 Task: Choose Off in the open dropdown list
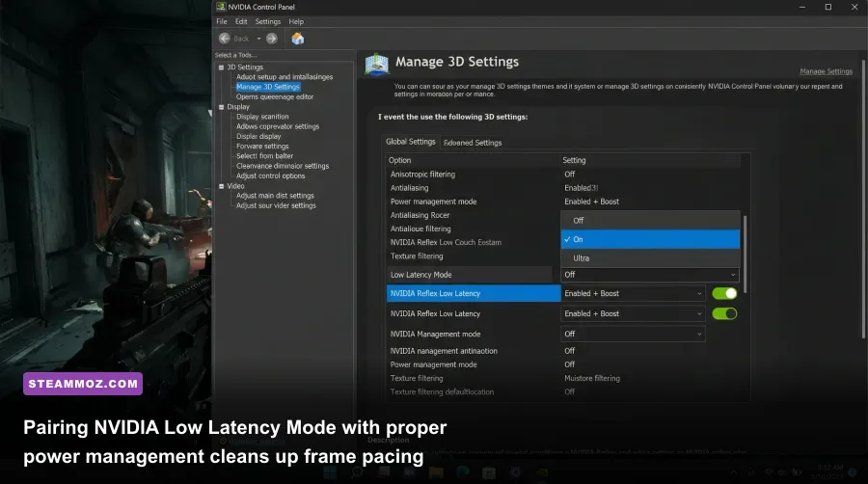(650, 220)
